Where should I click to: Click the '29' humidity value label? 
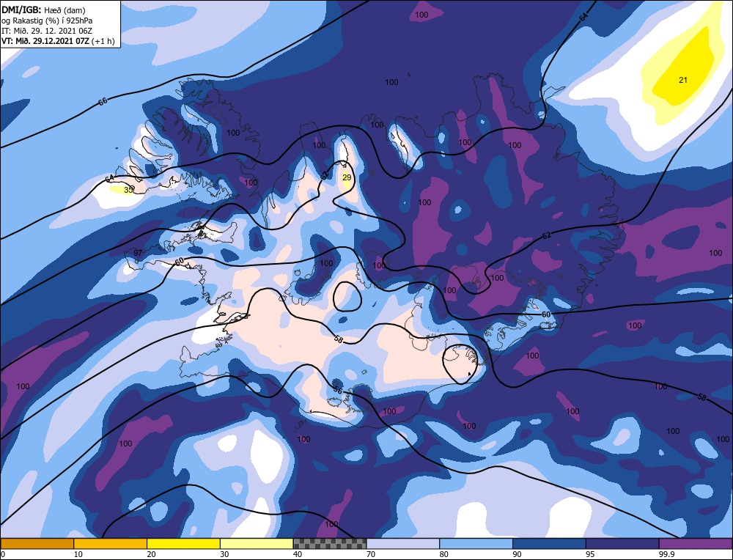click(347, 177)
